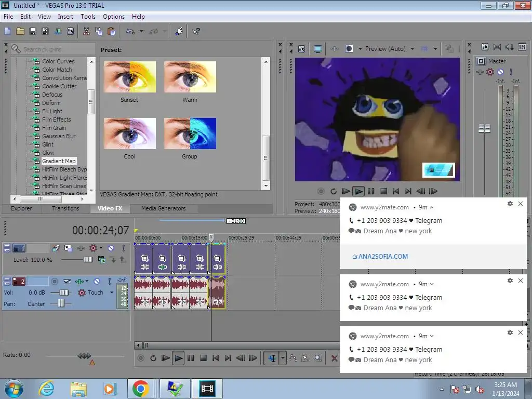
Task: Click the audio track 2 Pan slider
Action: 61,303
